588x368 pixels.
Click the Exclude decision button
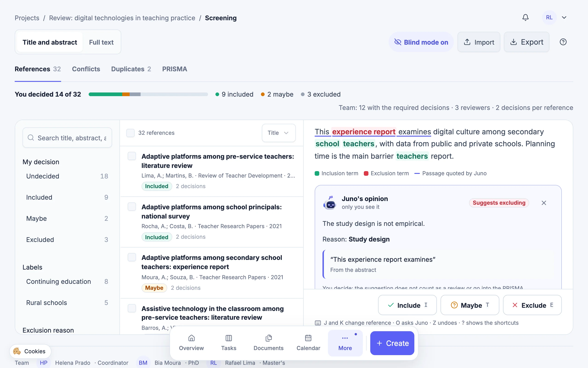click(x=532, y=305)
